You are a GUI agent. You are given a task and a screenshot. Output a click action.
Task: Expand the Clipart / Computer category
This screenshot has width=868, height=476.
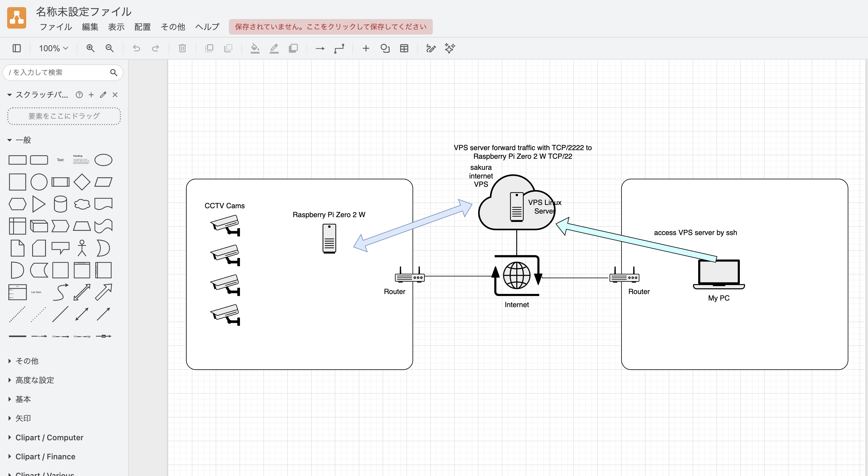pyautogui.click(x=49, y=437)
